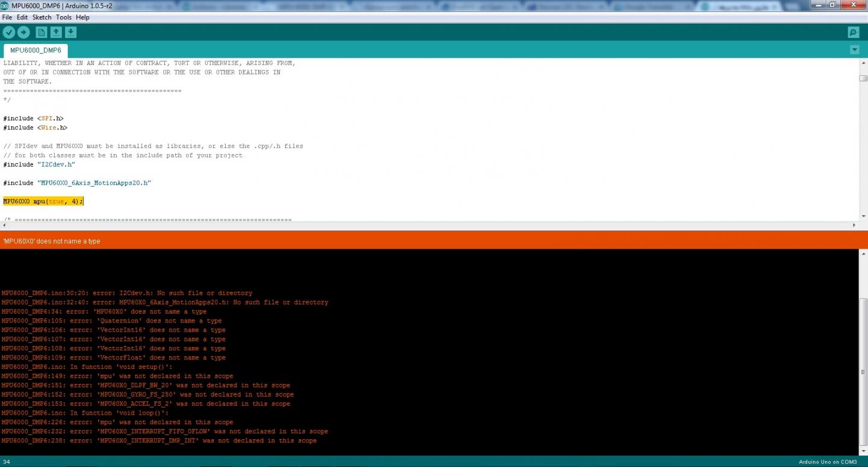This screenshot has width=868, height=467.
Task: Click the '#include <SPI.h>' code line
Action: (33, 119)
